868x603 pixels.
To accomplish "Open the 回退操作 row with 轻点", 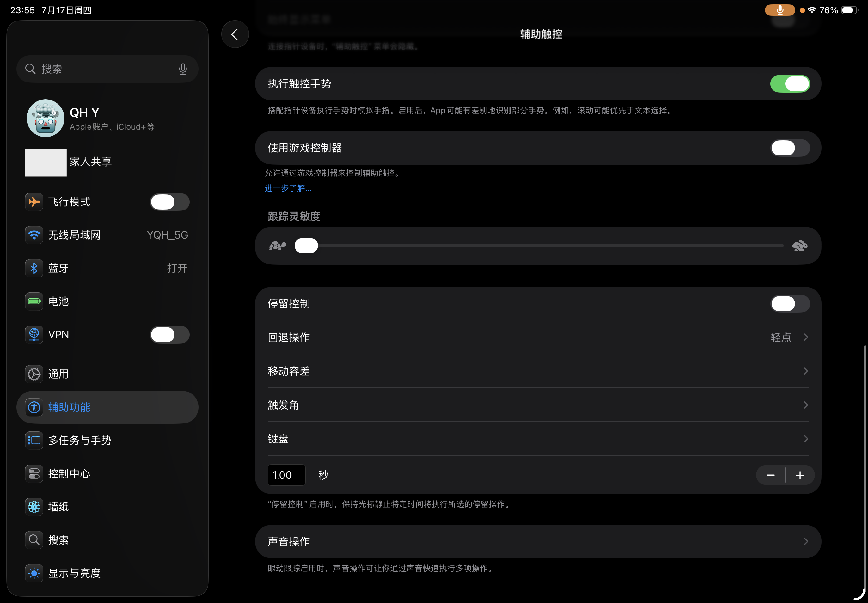I will [x=538, y=338].
